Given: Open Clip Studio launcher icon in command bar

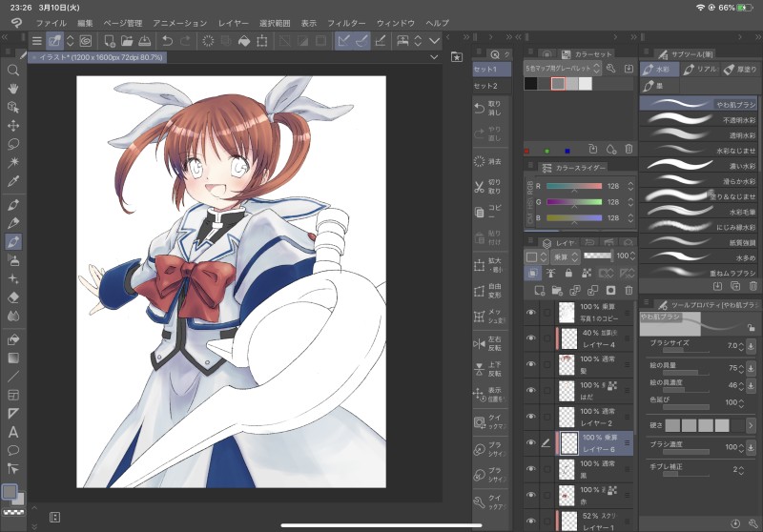Looking at the screenshot, I should pyautogui.click(x=86, y=41).
